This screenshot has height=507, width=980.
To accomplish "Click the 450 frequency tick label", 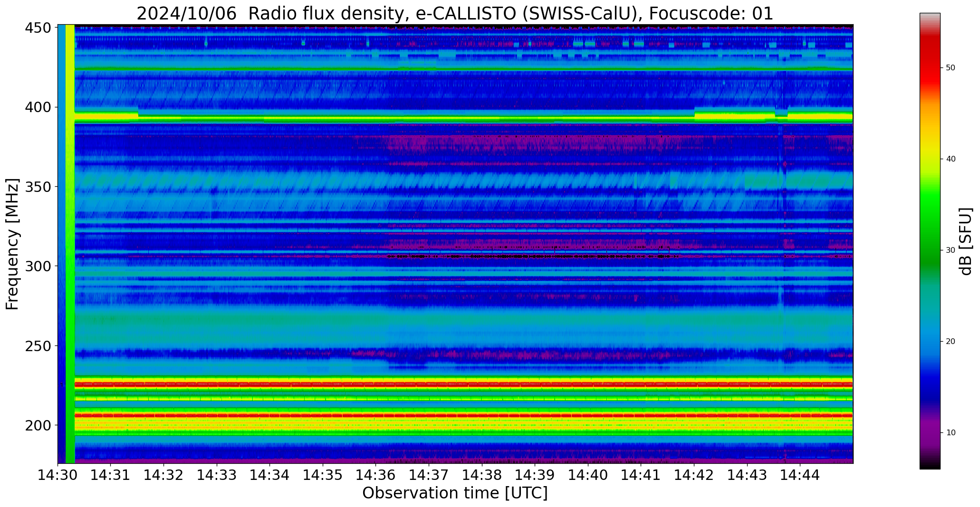I will pyautogui.click(x=38, y=28).
